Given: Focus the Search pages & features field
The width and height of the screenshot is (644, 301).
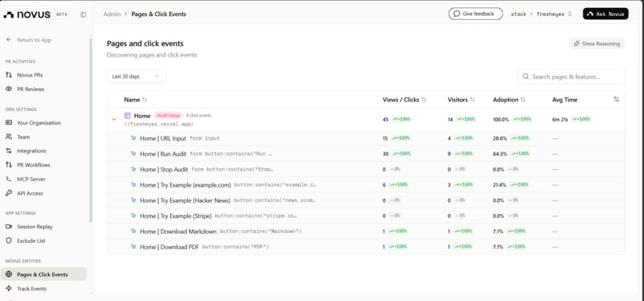Looking at the screenshot, I should coord(571,77).
